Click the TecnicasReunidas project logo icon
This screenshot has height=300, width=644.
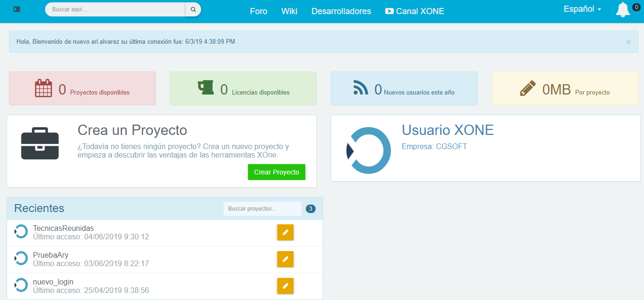[x=21, y=231]
